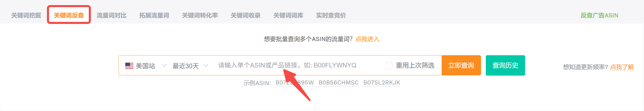The image size is (644, 111).
Task: Expand the 美国站 marketplace dropdown arrow
Action: tap(164, 66)
